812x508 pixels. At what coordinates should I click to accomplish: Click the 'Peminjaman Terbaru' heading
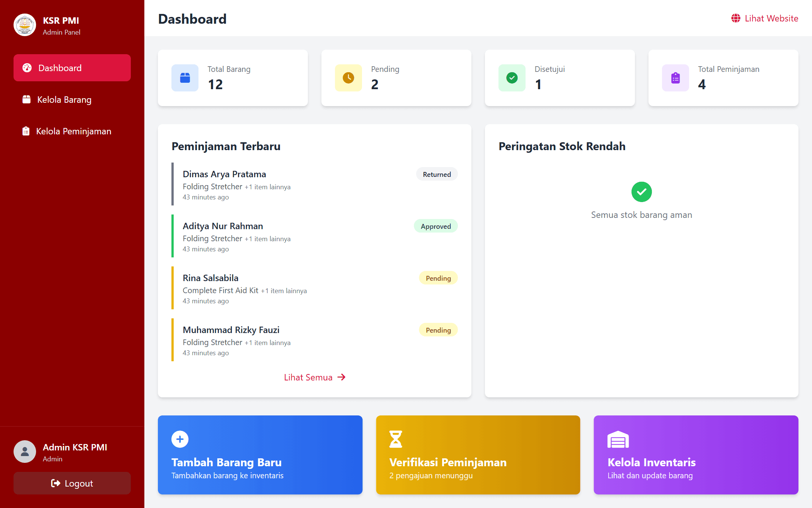pos(226,146)
